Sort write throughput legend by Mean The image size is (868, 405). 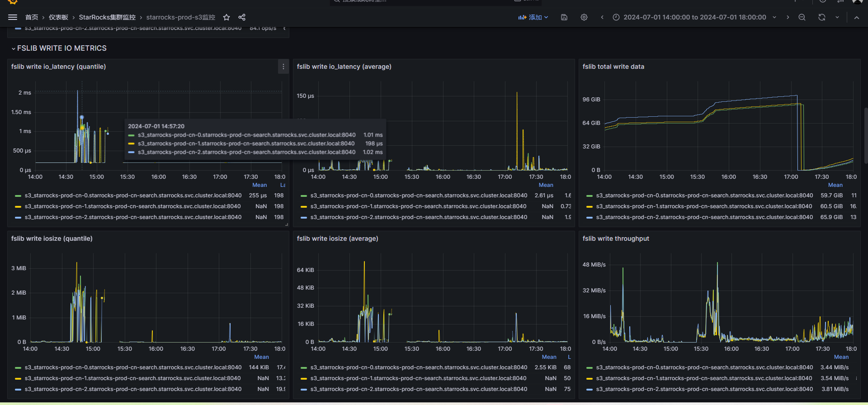click(841, 357)
